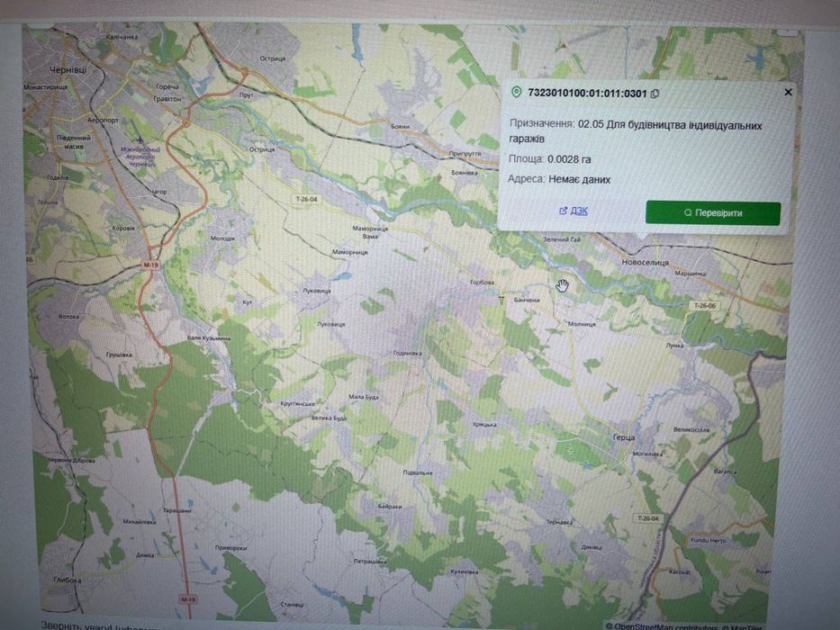Click the Маморниця village label
The height and width of the screenshot is (630, 840).
tap(350, 252)
